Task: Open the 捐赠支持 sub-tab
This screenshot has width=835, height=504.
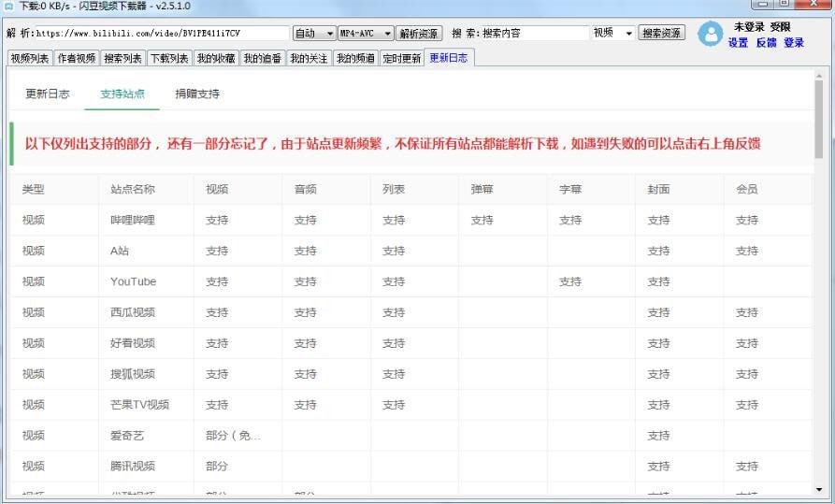Action: click(x=197, y=94)
